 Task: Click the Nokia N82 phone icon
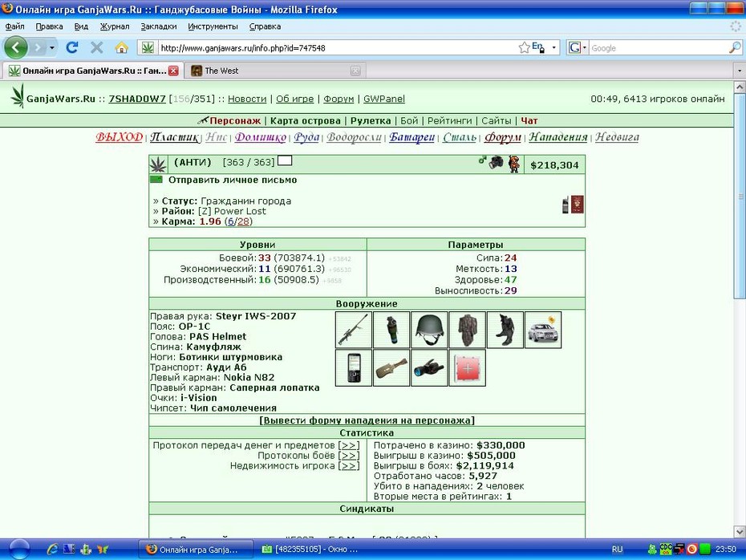coord(354,367)
